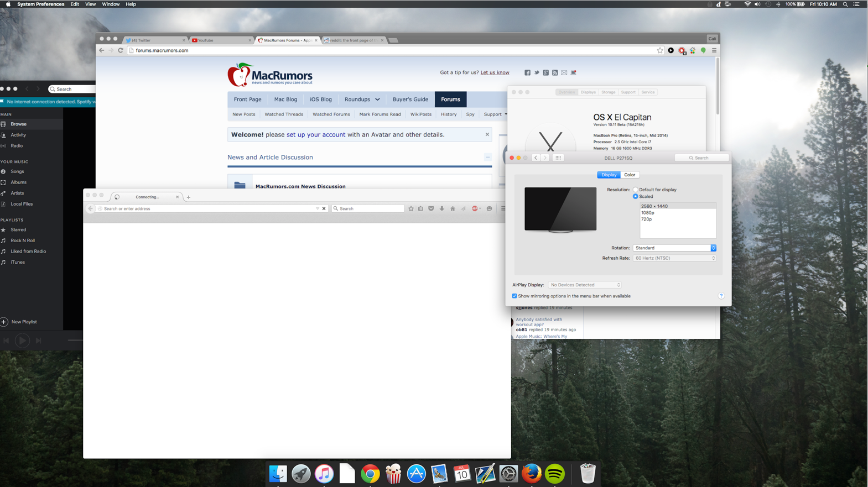Open Refresh Rate 60 Hertz dropdown
This screenshot has height=487, width=868.
pyautogui.click(x=674, y=258)
